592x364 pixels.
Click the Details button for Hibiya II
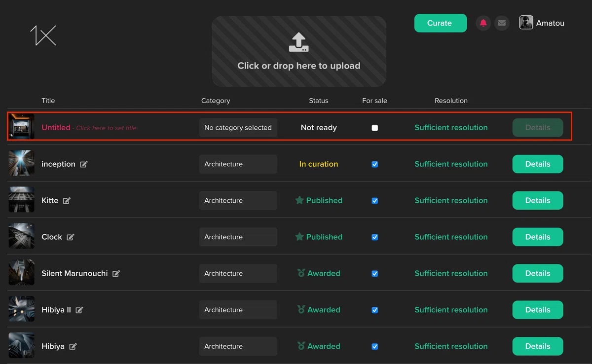(x=538, y=310)
